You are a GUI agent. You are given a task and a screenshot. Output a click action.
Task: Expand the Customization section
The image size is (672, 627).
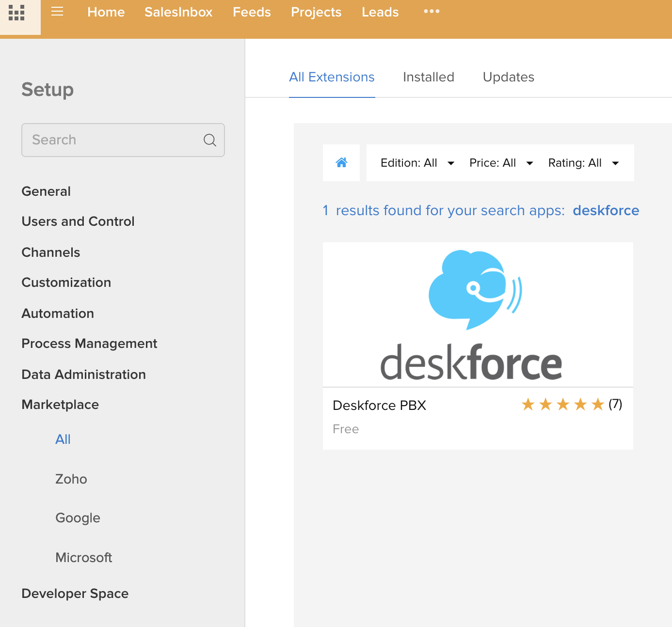[66, 282]
